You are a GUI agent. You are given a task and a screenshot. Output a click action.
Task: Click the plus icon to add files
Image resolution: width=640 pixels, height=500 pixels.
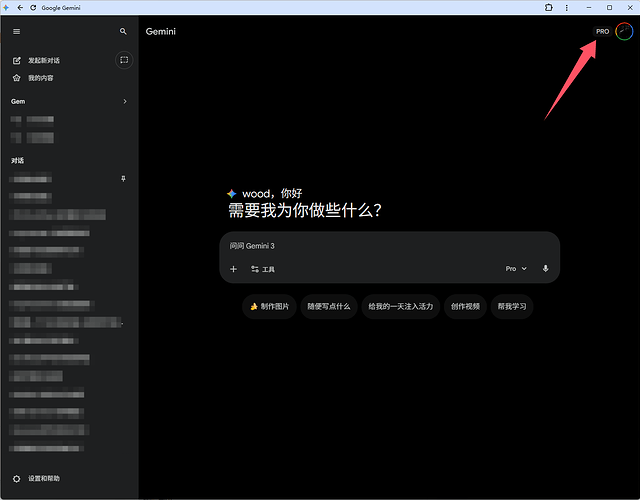pyautogui.click(x=233, y=269)
